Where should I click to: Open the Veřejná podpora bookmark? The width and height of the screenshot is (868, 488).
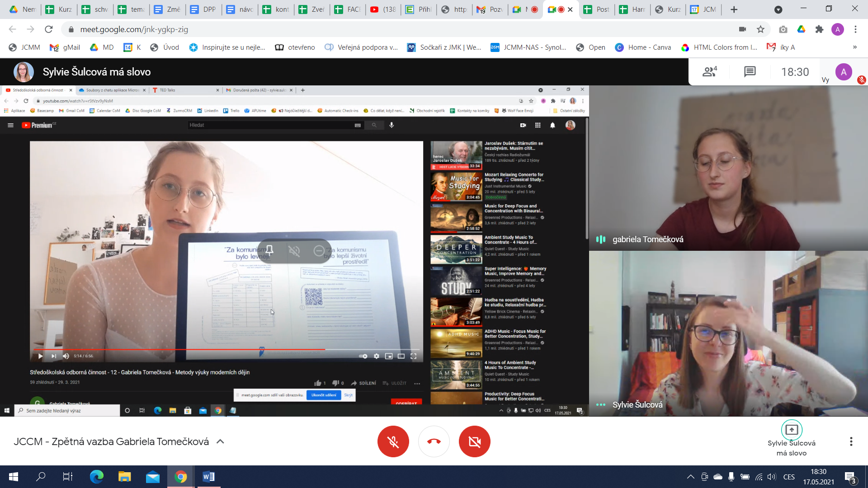[x=361, y=47]
